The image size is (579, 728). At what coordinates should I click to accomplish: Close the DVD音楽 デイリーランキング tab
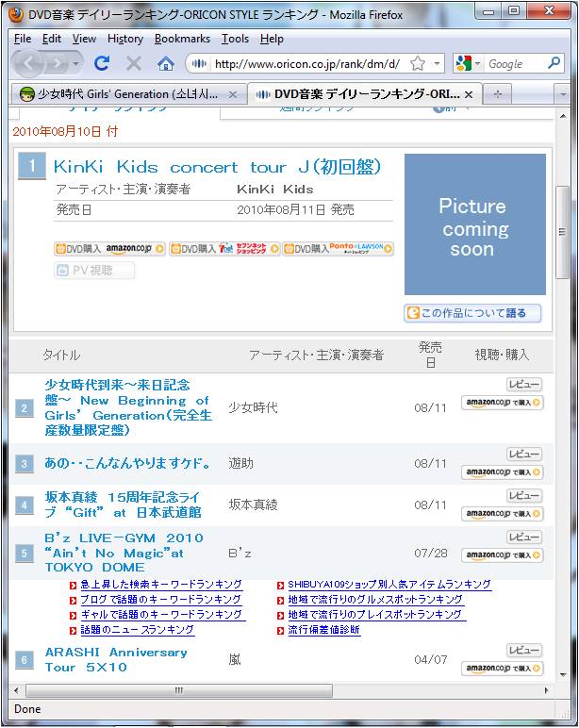469,94
